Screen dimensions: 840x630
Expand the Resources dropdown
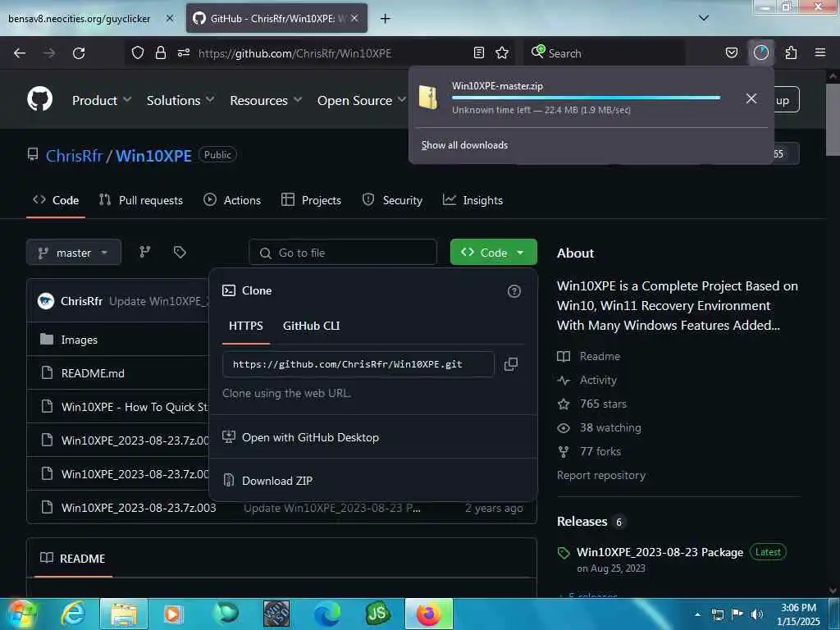[266, 100]
